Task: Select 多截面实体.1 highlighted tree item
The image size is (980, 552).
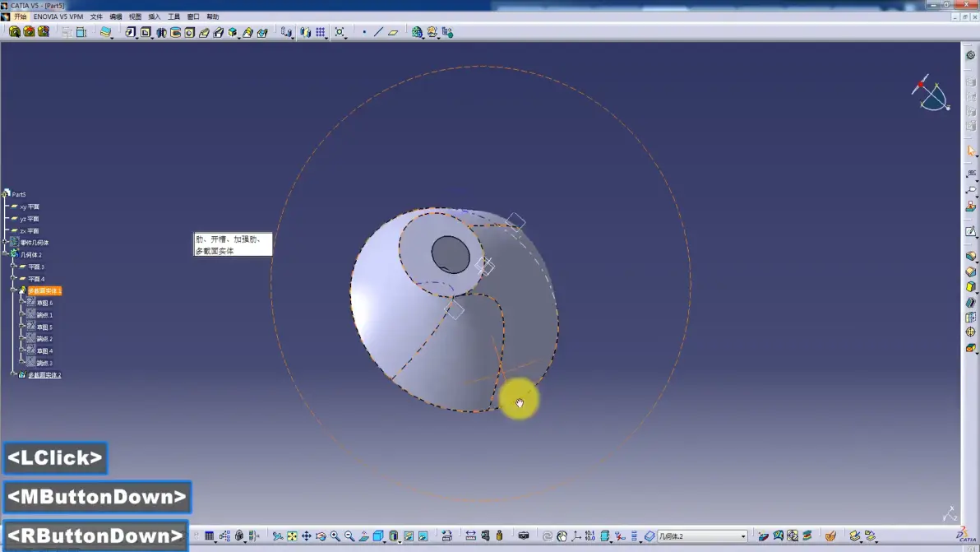Action: (x=44, y=290)
